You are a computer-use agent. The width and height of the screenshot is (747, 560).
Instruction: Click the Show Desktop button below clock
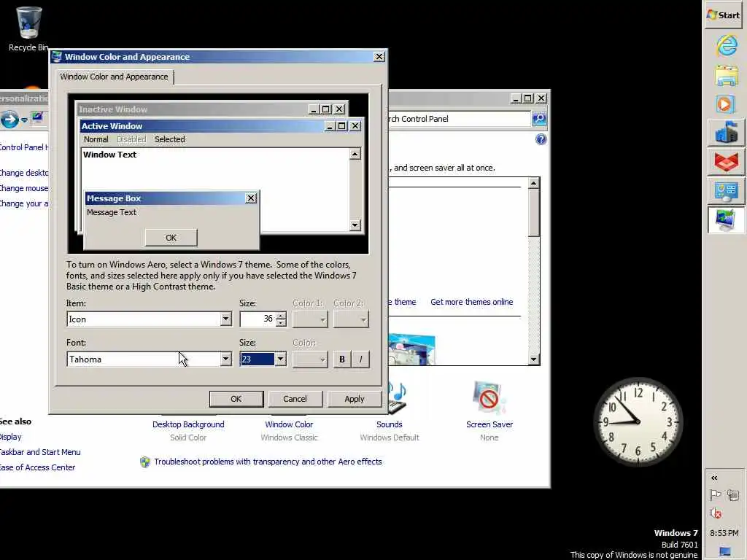(724, 551)
